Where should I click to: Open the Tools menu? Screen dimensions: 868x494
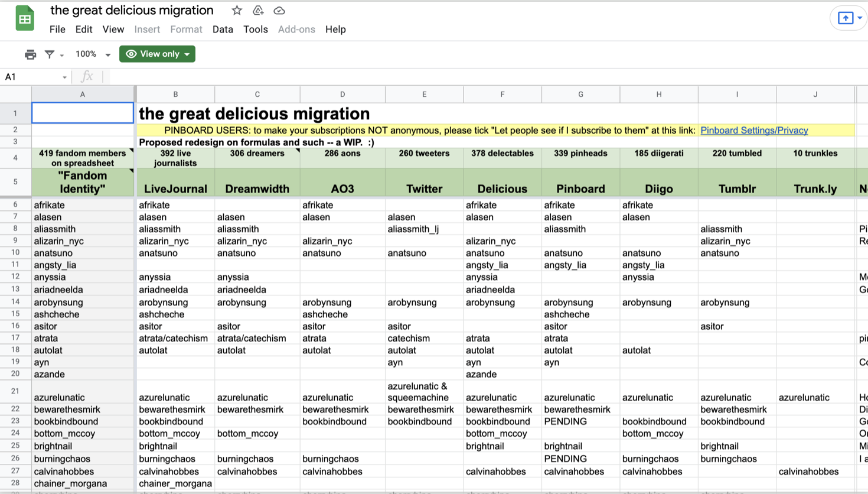point(255,30)
